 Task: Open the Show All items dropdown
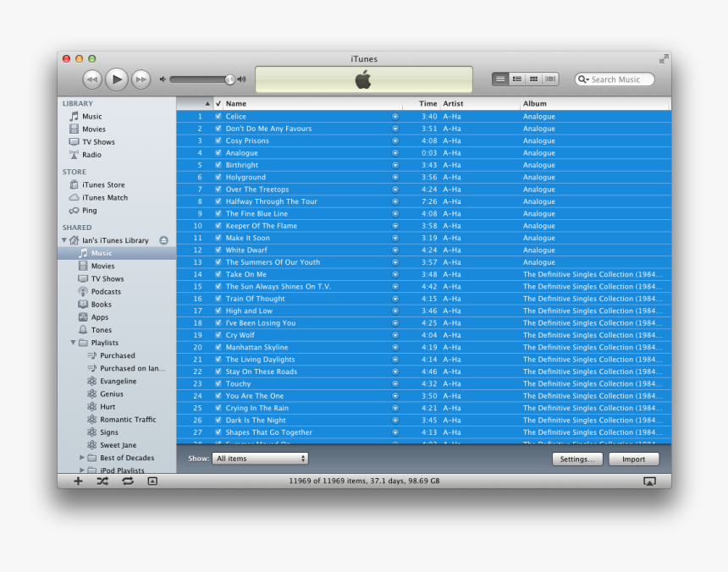(x=260, y=458)
